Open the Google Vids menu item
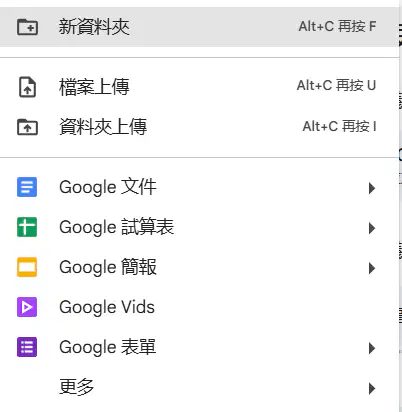The image size is (402, 412). coord(199,307)
